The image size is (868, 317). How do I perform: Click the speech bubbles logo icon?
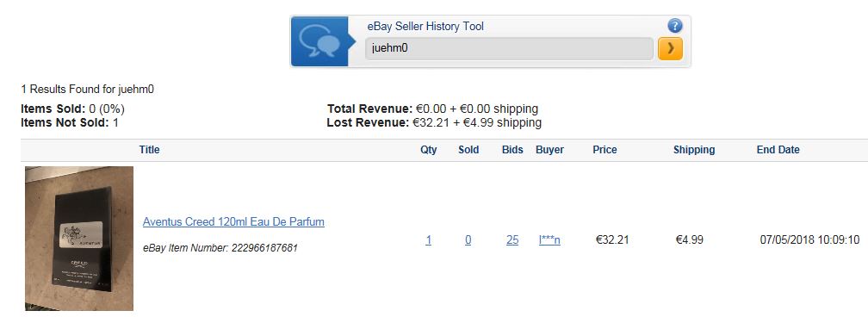pos(319,41)
